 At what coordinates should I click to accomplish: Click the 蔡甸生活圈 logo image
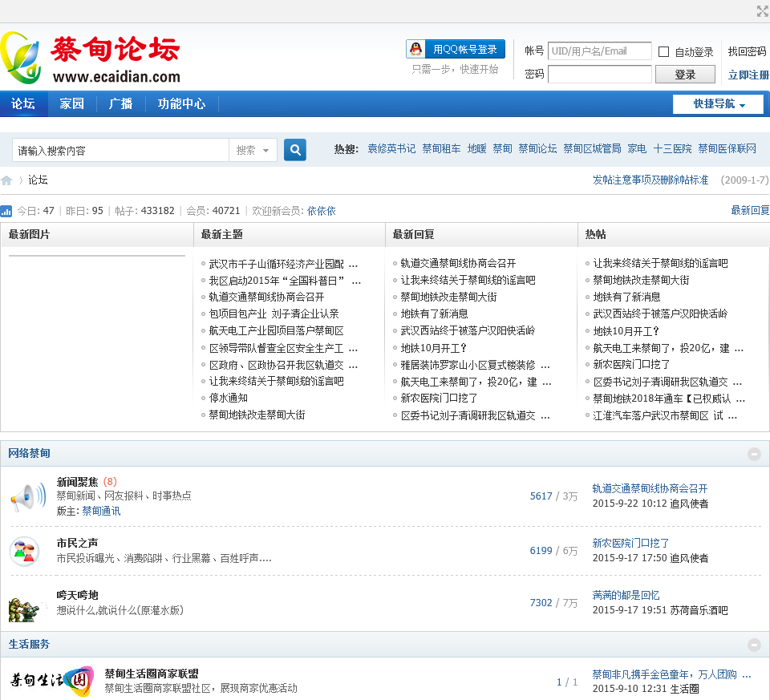click(x=52, y=681)
